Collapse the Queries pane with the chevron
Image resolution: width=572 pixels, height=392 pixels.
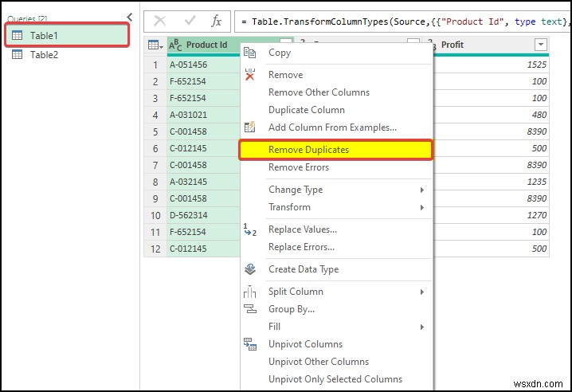coord(130,17)
